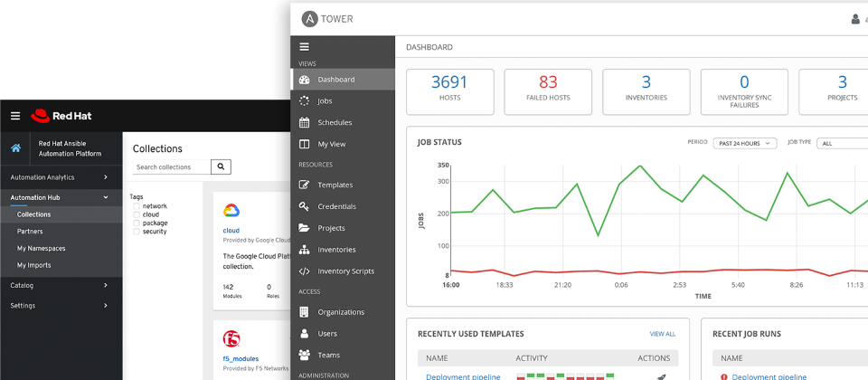The image size is (868, 380).
Task: Click the Name column header in Recent Job Runs
Action: tap(731, 358)
